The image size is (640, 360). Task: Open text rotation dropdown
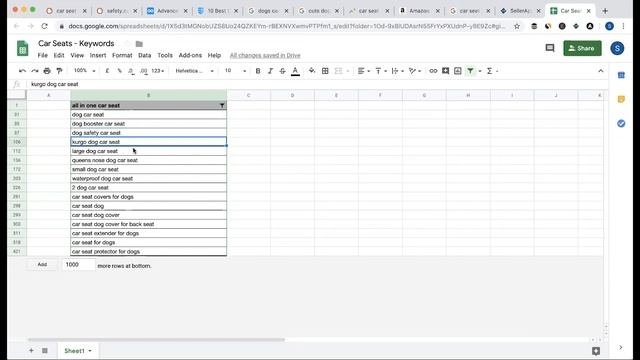(x=414, y=71)
